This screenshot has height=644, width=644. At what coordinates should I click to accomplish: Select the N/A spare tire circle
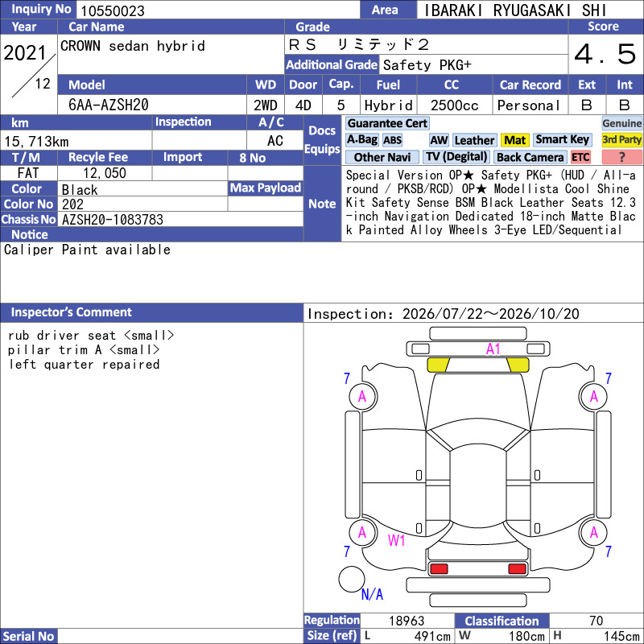[x=352, y=579]
